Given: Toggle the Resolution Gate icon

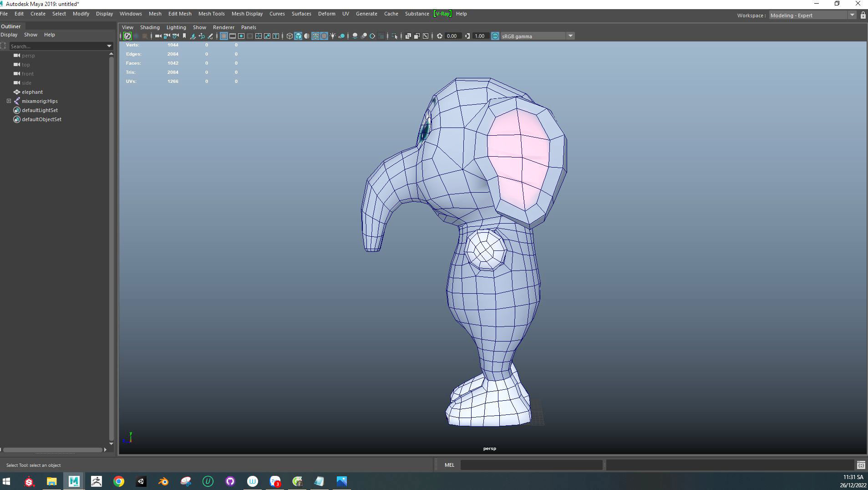Looking at the screenshot, I should click(241, 36).
